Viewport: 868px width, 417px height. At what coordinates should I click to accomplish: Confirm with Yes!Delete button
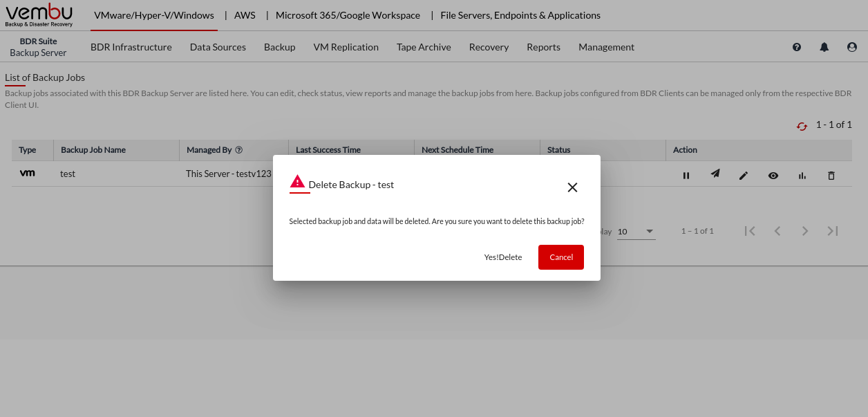503,257
